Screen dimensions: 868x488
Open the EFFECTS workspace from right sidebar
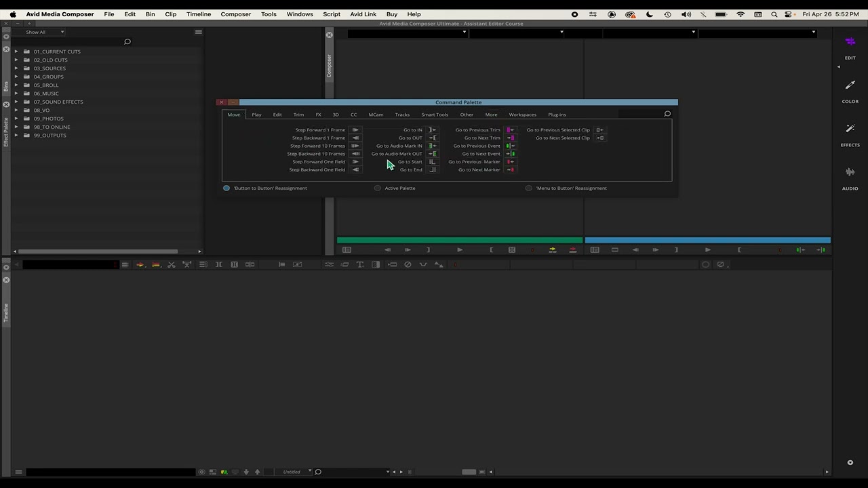[850, 135]
